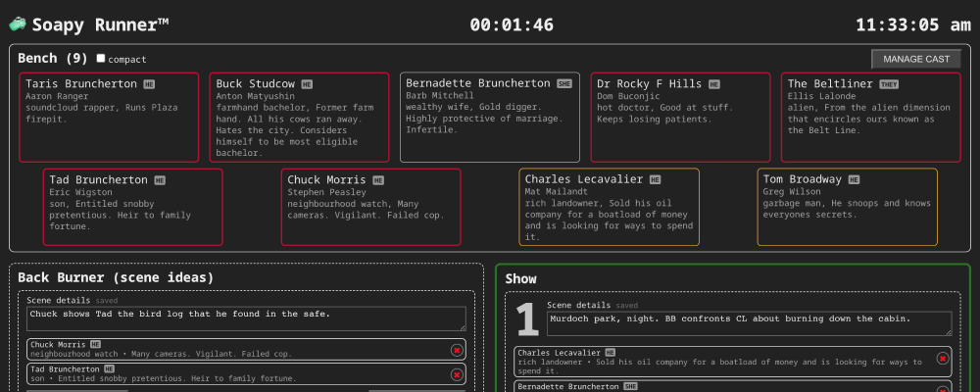
Task: Remove Charles Lecavalier from show scene 1
Action: pyautogui.click(x=943, y=359)
